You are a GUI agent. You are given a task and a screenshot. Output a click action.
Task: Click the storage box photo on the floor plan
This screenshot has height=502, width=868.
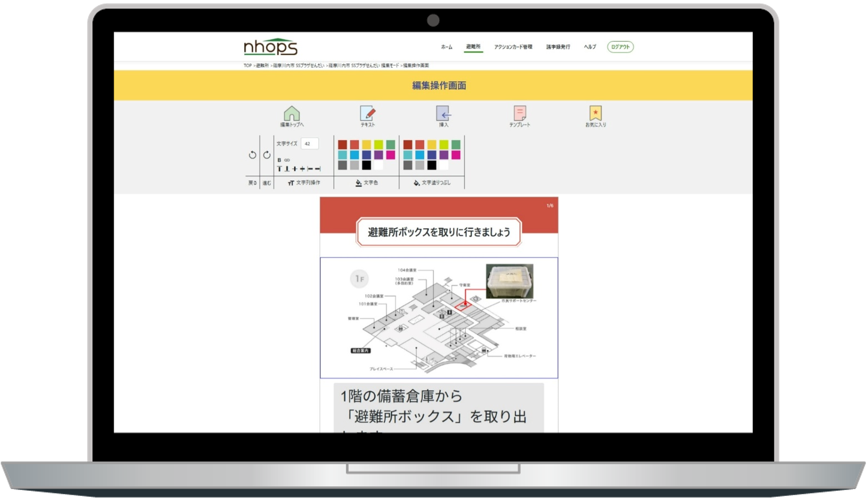tap(509, 281)
